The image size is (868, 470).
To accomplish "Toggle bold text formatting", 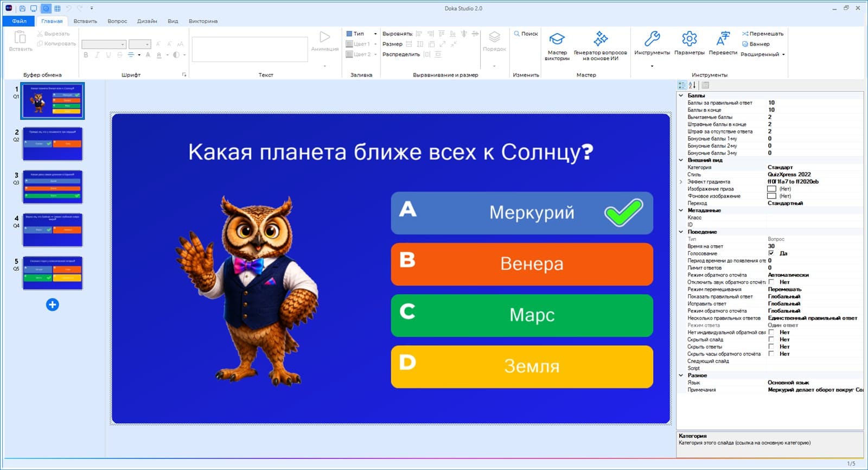I will coord(86,55).
